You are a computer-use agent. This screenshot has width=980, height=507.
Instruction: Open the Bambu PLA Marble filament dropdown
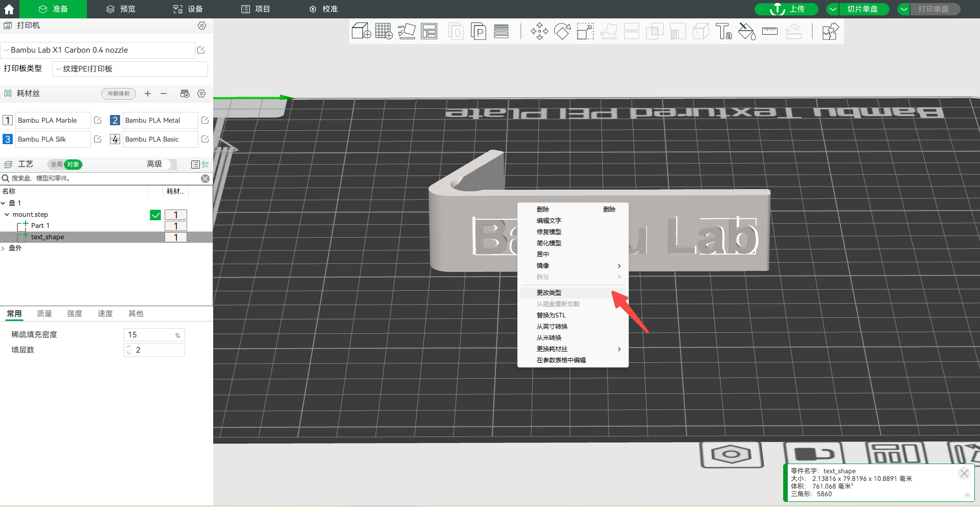click(53, 120)
